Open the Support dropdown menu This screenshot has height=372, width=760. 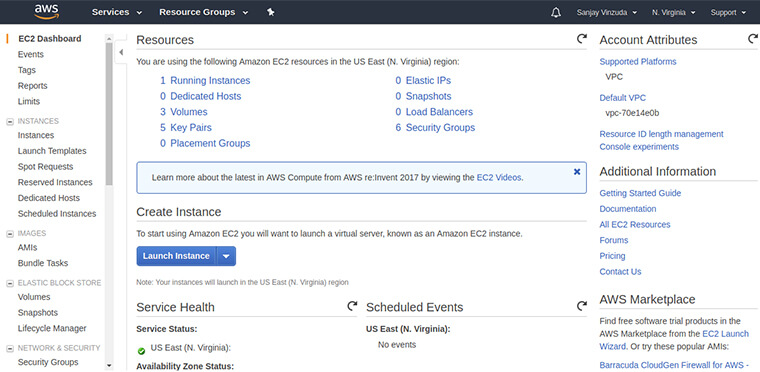pos(728,13)
